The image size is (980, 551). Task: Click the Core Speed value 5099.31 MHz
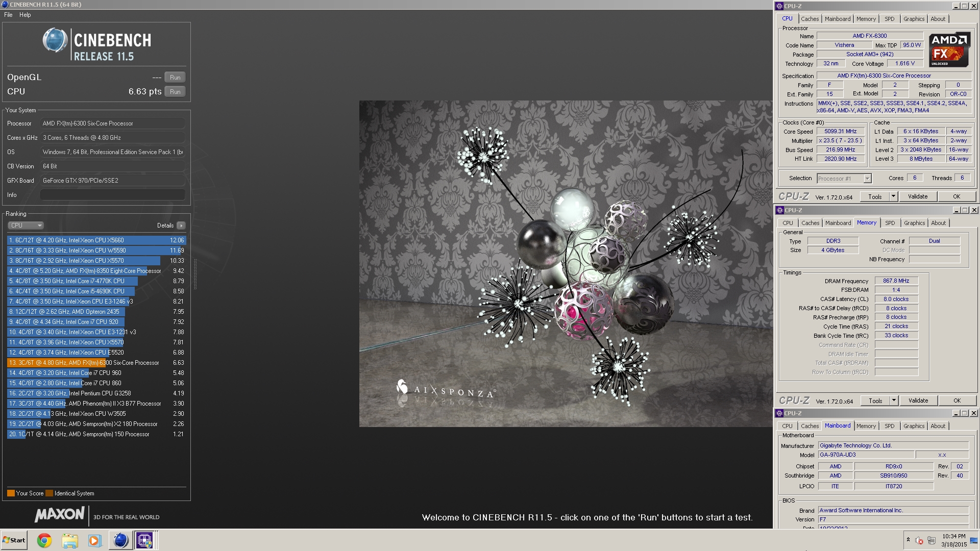840,132
